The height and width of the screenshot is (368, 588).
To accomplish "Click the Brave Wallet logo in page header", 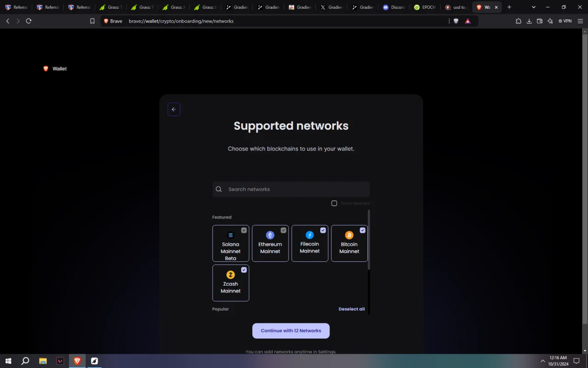I will (46, 69).
